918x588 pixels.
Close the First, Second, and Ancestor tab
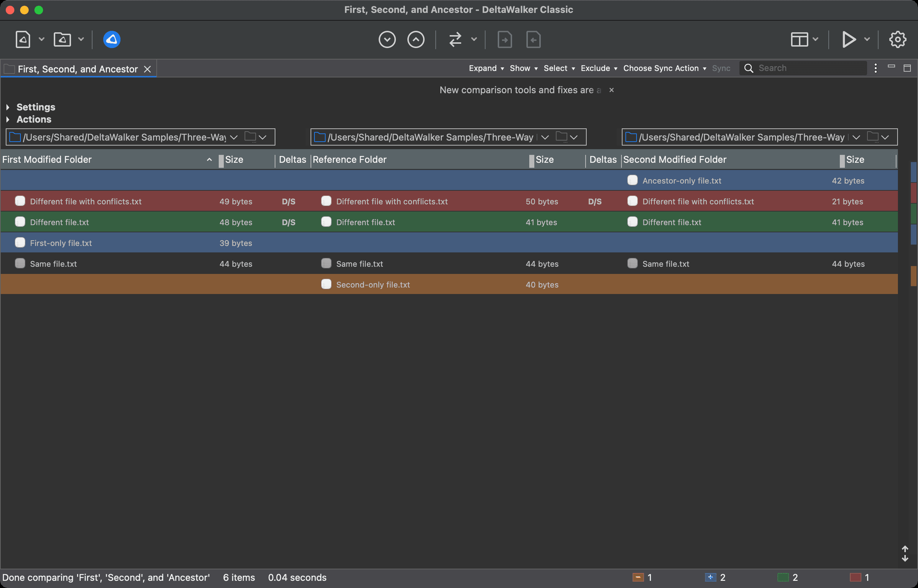pyautogui.click(x=147, y=69)
